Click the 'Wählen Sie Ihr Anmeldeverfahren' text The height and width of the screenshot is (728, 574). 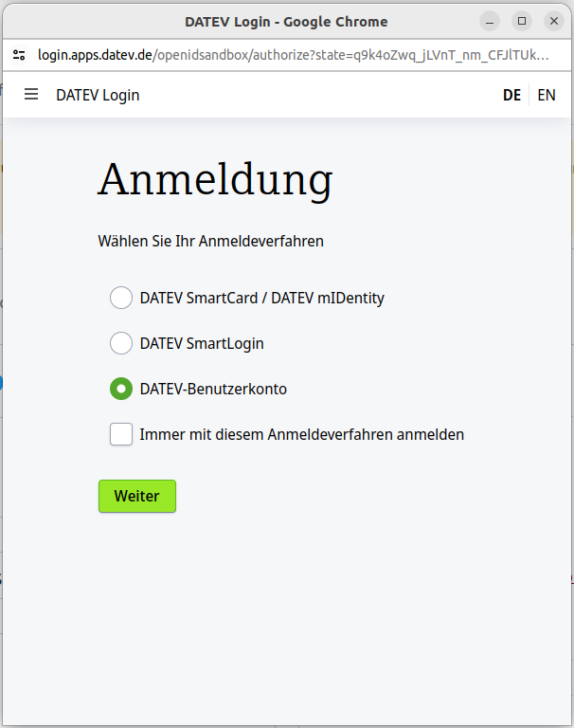(210, 242)
